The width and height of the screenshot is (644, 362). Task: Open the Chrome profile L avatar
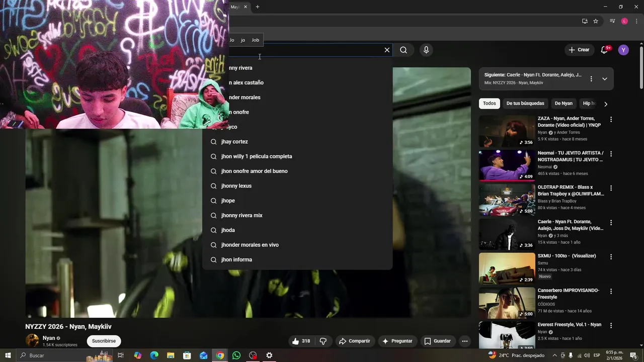tap(624, 21)
